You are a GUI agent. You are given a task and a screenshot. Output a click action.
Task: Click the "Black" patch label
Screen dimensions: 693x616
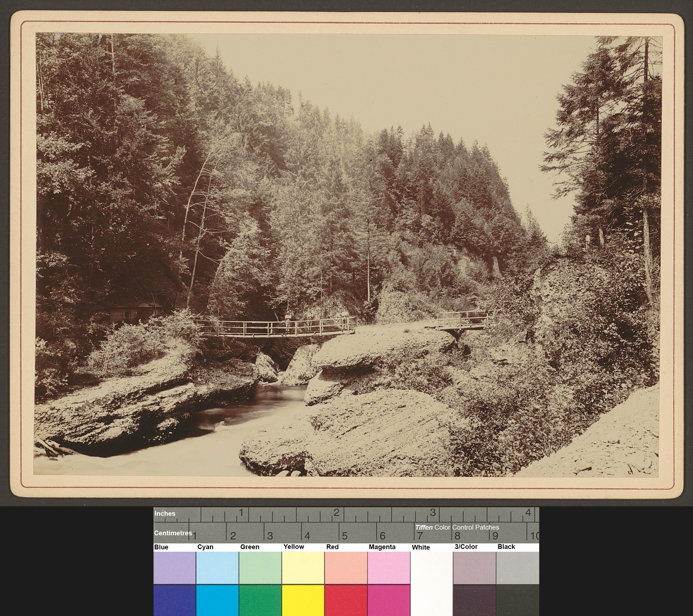tap(506, 546)
